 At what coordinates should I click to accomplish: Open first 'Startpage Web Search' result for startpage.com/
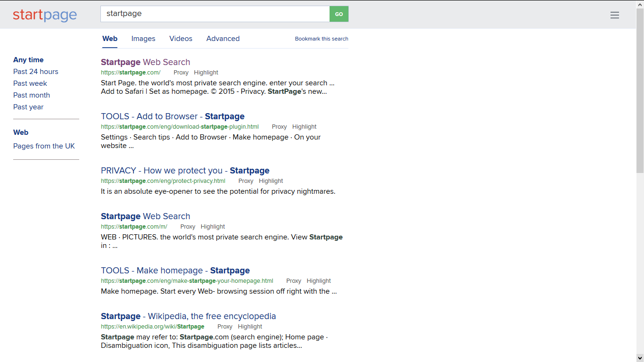[145, 62]
